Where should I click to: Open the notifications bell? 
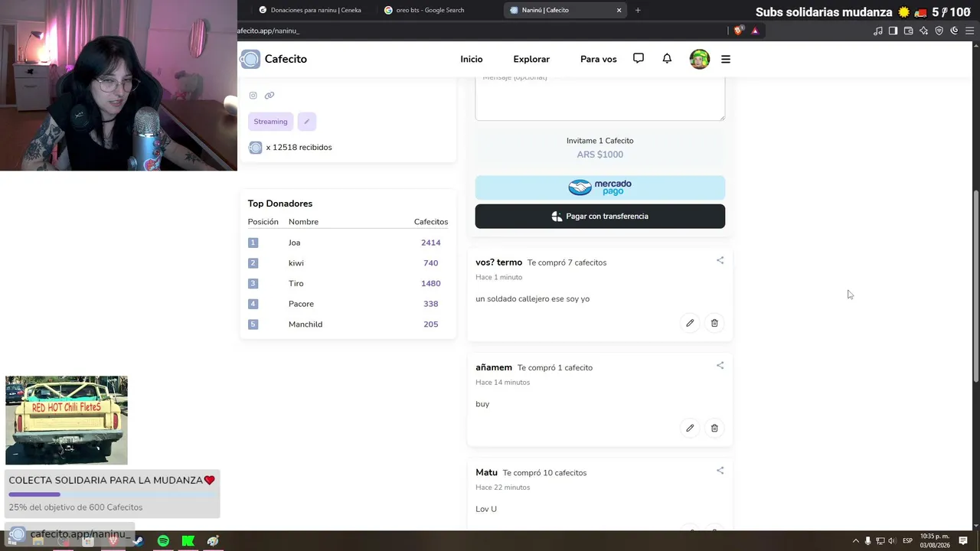667,58
